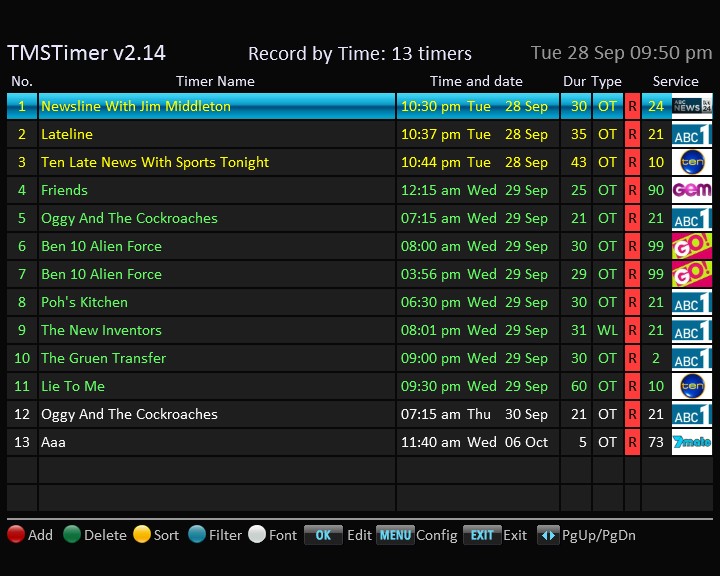Click the ABC News 24 channel logo

(691, 106)
